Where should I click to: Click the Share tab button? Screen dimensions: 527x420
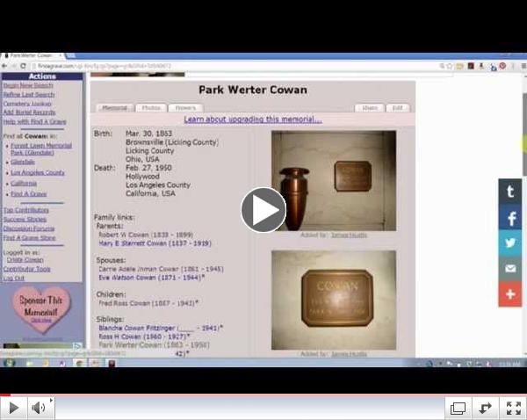[x=370, y=108]
